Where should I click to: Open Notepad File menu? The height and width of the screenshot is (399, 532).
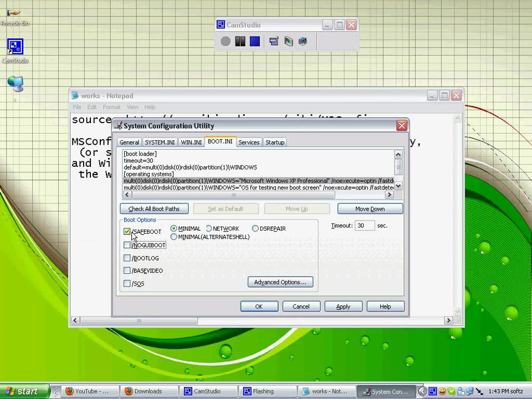pyautogui.click(x=77, y=107)
